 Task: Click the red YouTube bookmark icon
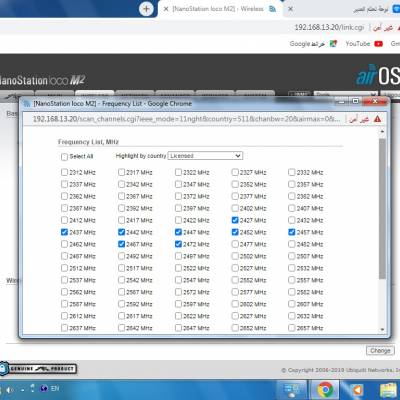[378, 44]
